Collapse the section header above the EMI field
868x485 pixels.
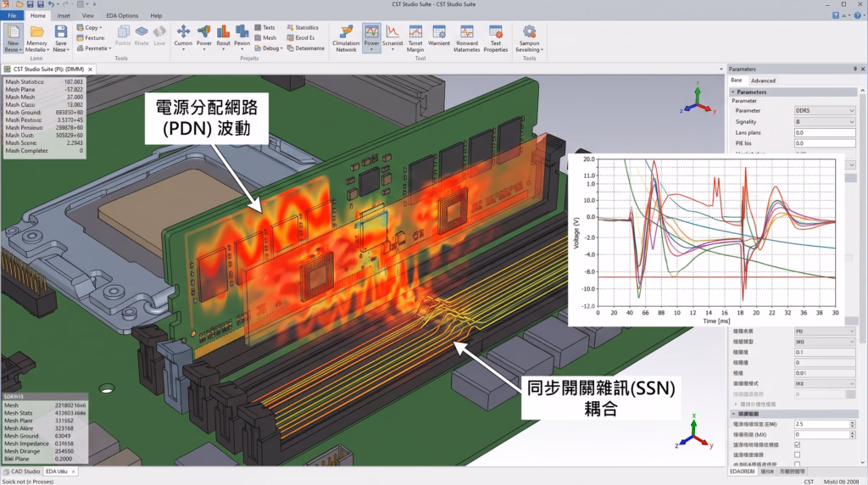733,414
